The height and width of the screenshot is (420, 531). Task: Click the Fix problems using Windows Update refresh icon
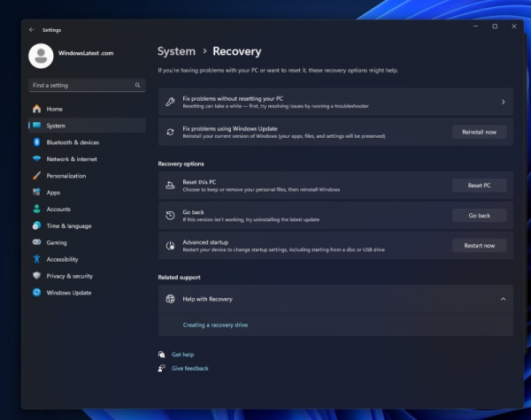click(170, 132)
